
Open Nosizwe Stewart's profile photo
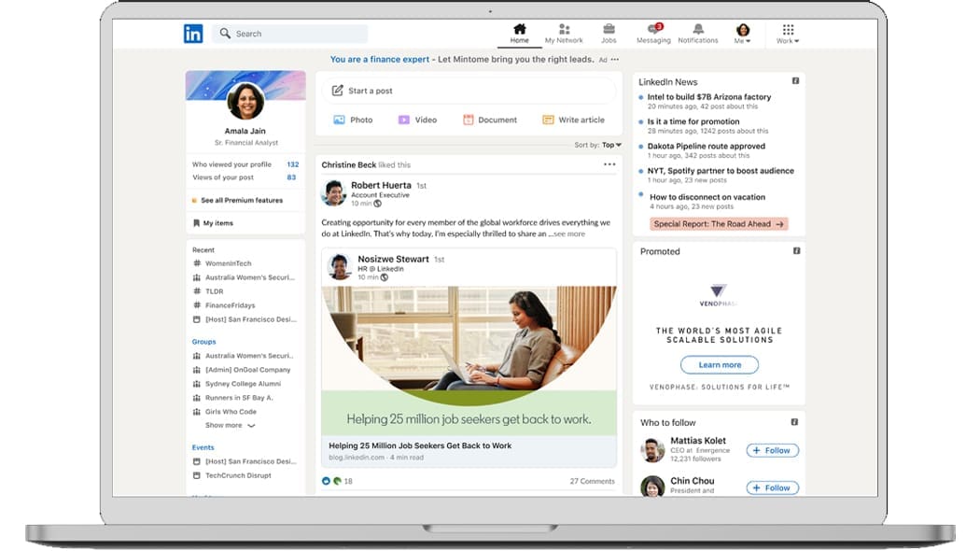(340, 267)
